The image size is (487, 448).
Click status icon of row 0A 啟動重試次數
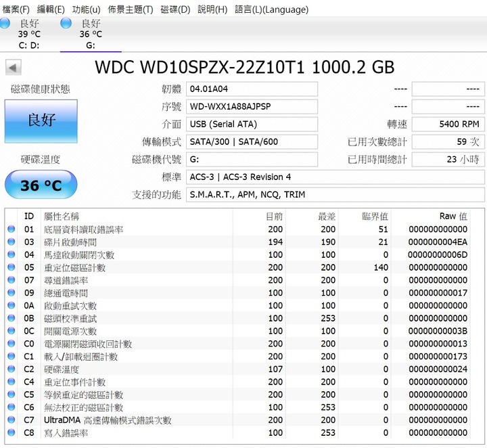11,306
